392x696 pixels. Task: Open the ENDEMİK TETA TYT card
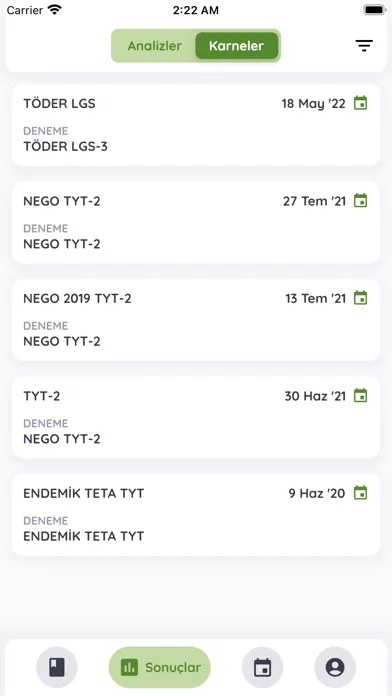[196, 514]
